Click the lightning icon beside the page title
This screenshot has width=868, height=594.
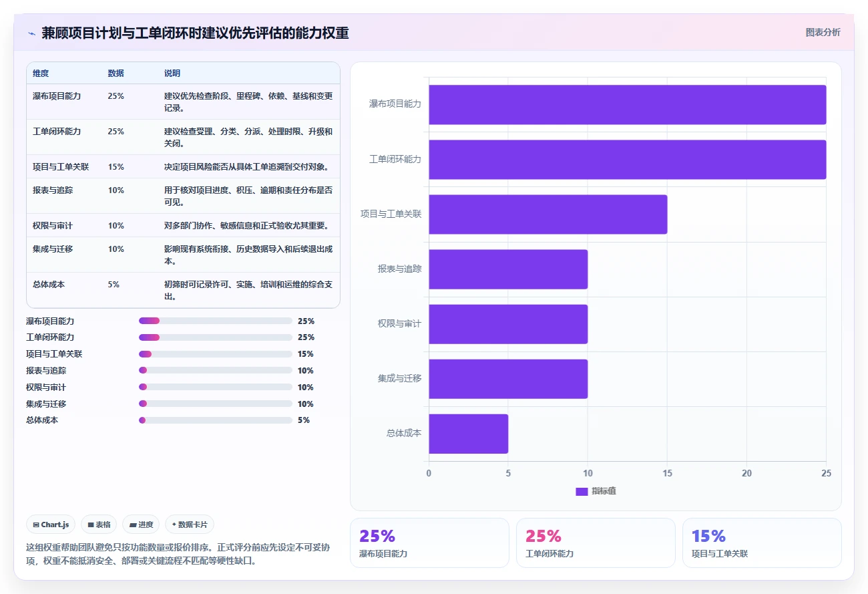[31, 33]
